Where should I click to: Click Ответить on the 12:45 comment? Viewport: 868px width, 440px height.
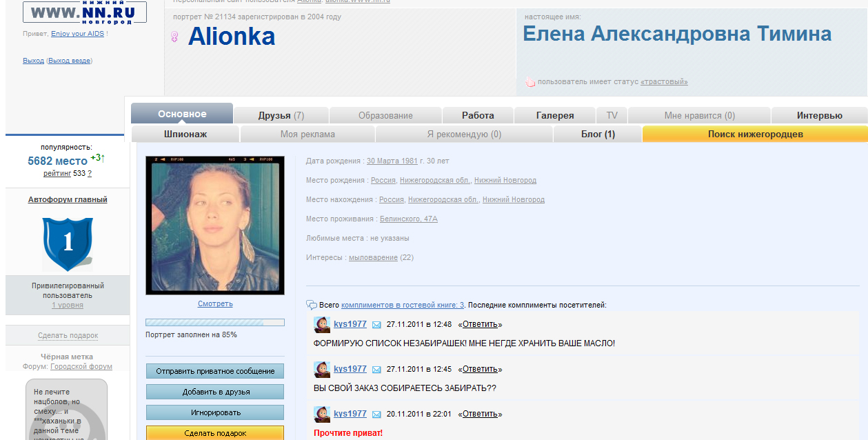pos(480,369)
